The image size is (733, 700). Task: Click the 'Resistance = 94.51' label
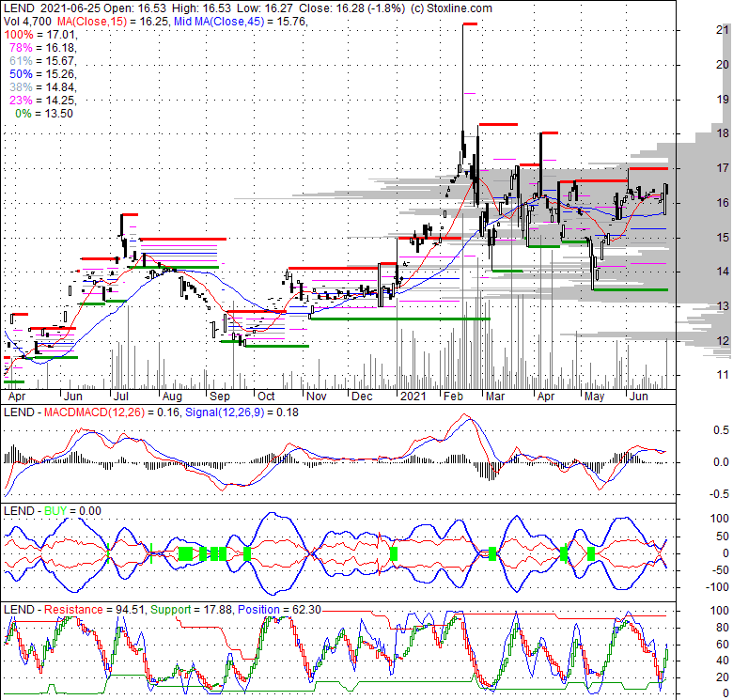click(95, 610)
